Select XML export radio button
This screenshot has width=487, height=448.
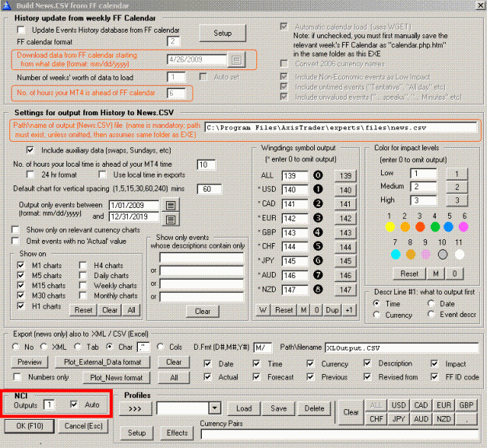point(44,347)
